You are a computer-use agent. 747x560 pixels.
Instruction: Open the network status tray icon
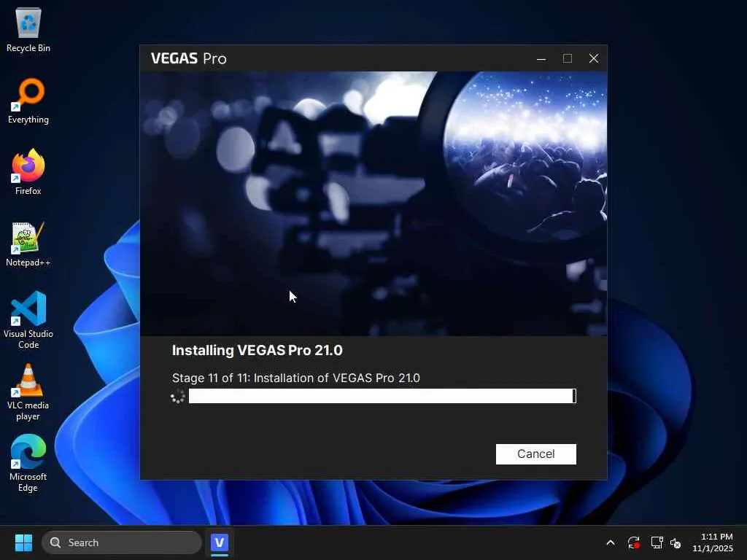pyautogui.click(x=657, y=542)
